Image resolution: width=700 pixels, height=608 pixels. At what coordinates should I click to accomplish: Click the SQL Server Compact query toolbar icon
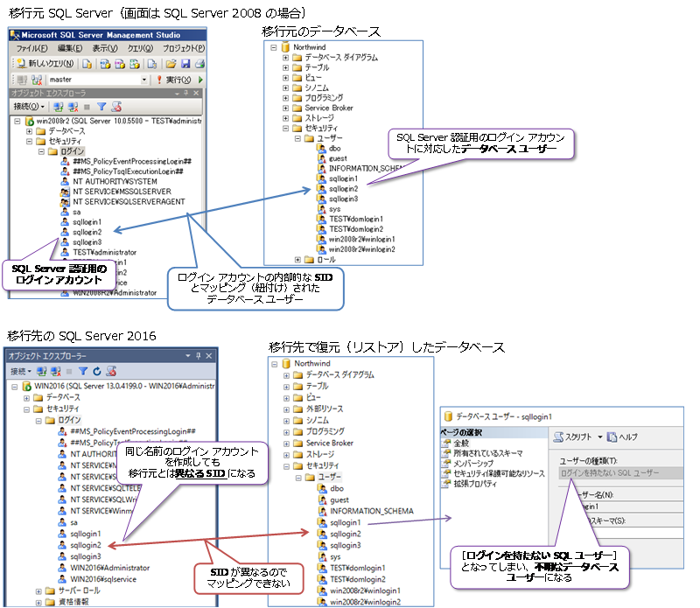pos(151,64)
